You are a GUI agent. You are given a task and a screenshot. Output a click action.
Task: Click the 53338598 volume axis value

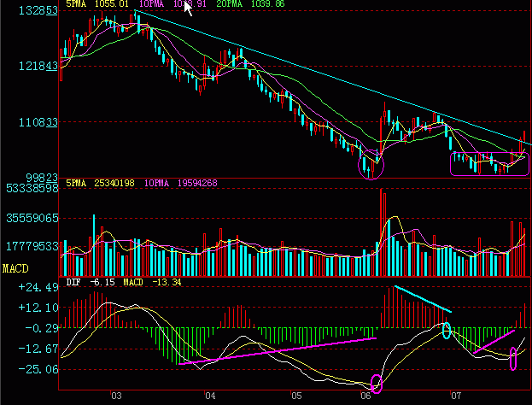click(32, 188)
